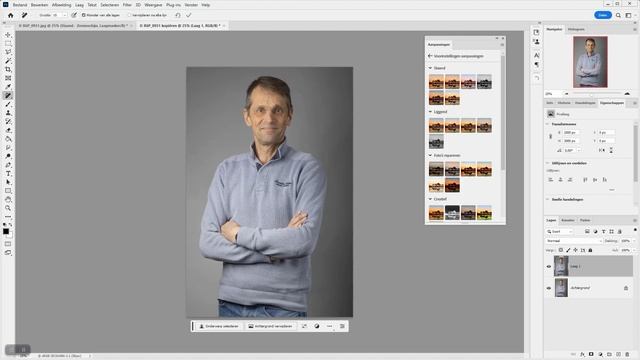Add a layer mask from Layers panel footer
The image size is (640, 360).
point(591,354)
